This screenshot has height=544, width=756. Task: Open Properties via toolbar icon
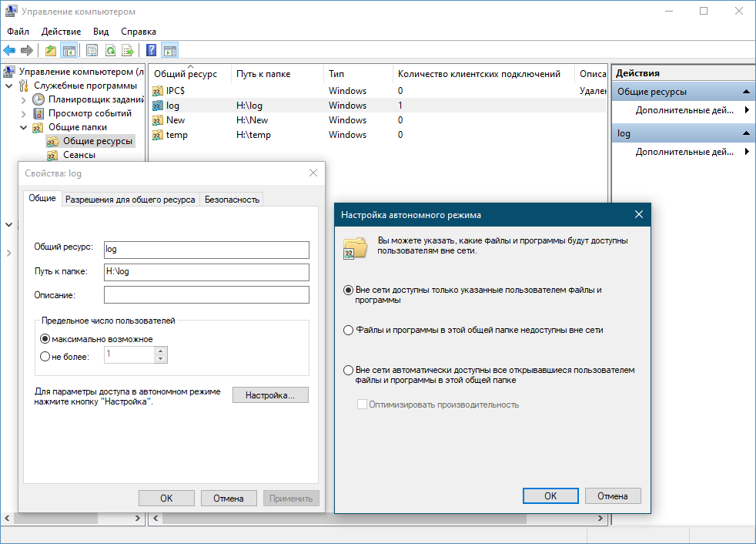[92, 51]
